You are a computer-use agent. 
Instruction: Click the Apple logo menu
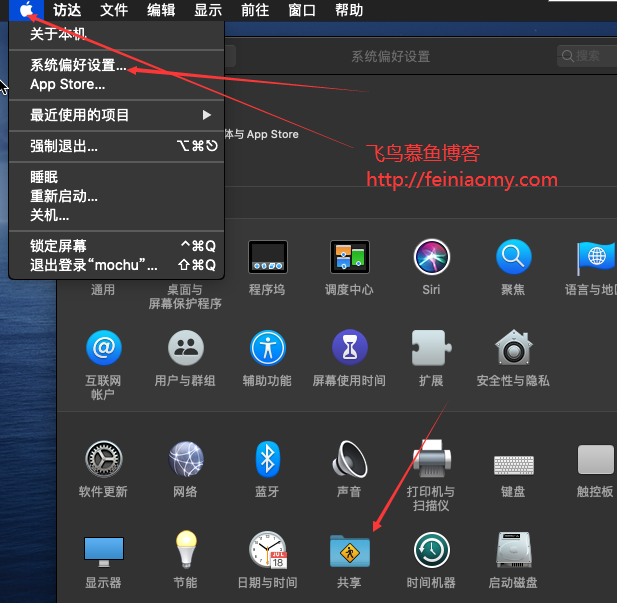coord(26,10)
